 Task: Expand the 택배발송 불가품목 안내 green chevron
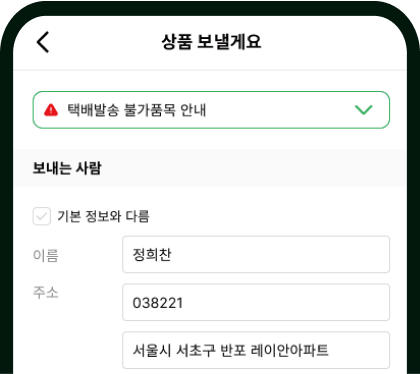pyautogui.click(x=363, y=110)
